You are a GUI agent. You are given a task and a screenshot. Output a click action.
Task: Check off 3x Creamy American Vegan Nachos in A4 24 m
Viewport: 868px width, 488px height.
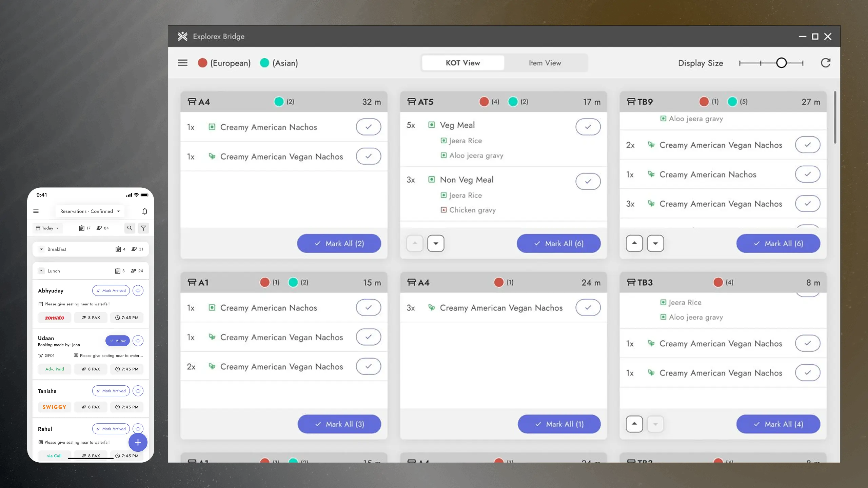tap(588, 307)
